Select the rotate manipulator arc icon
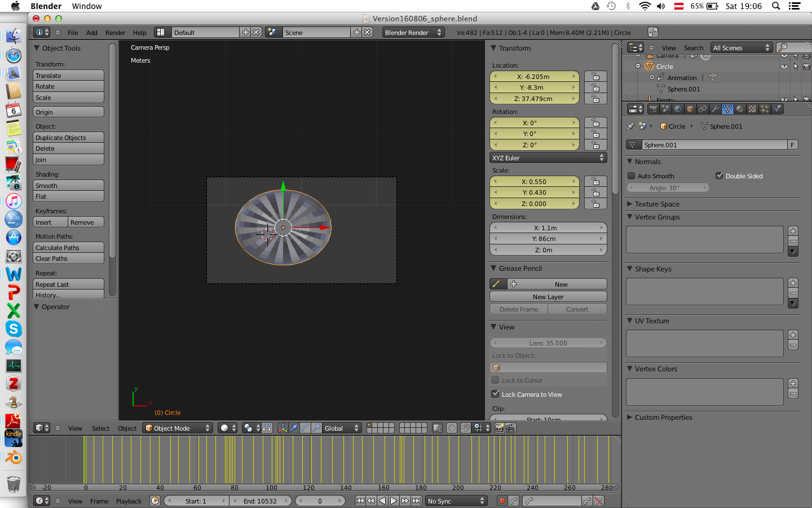 (x=305, y=428)
